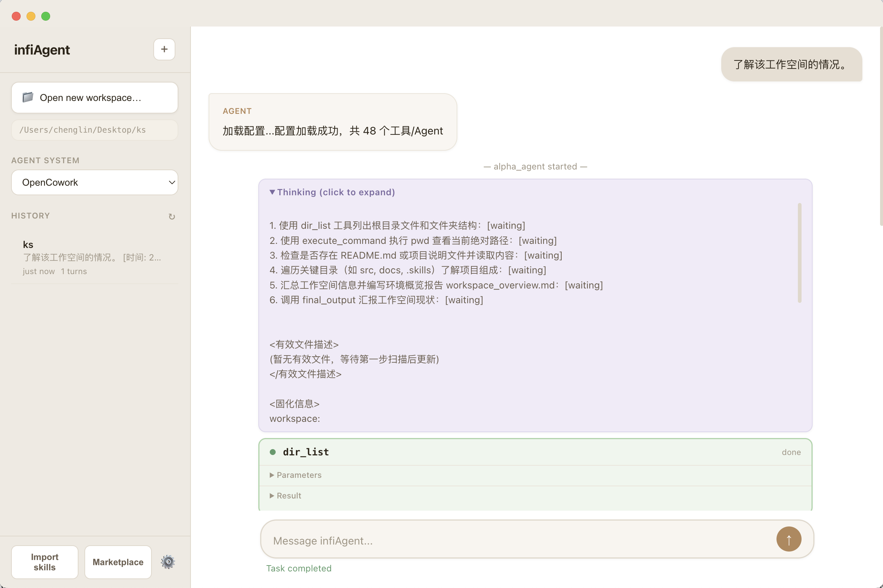Viewport: 883px width, 588px height.
Task: Click the Thinking panel inner scrollbar
Action: [799, 253]
